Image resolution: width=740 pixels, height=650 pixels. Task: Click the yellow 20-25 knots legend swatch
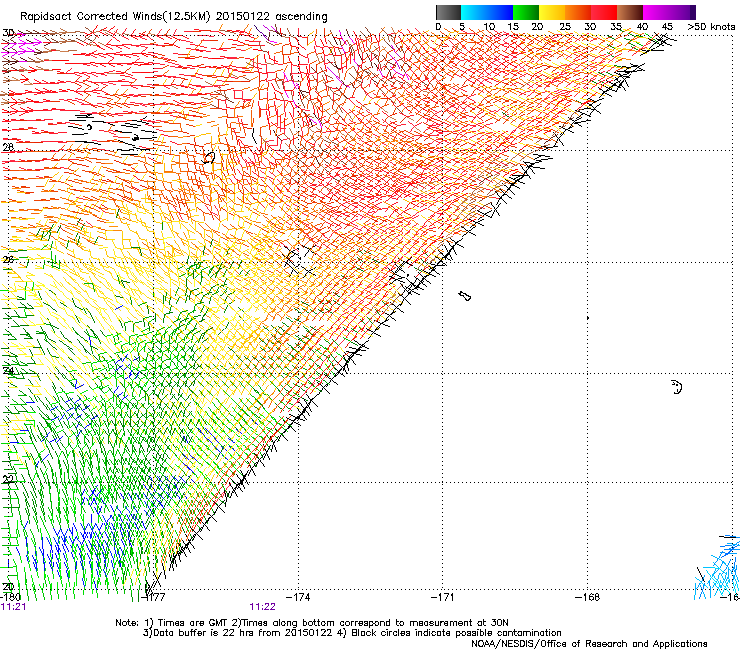(552, 12)
